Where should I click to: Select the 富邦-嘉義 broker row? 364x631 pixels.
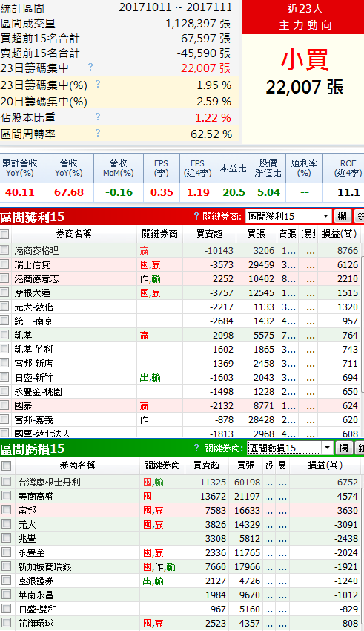tap(34, 419)
